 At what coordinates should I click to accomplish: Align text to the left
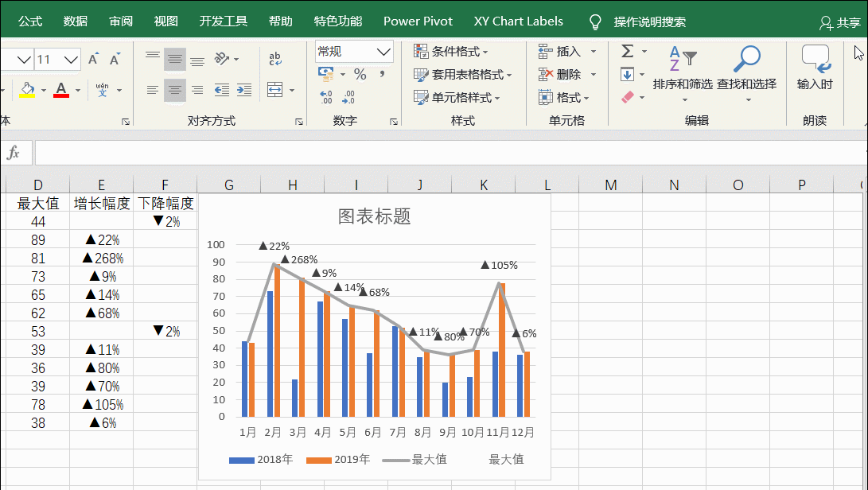152,90
